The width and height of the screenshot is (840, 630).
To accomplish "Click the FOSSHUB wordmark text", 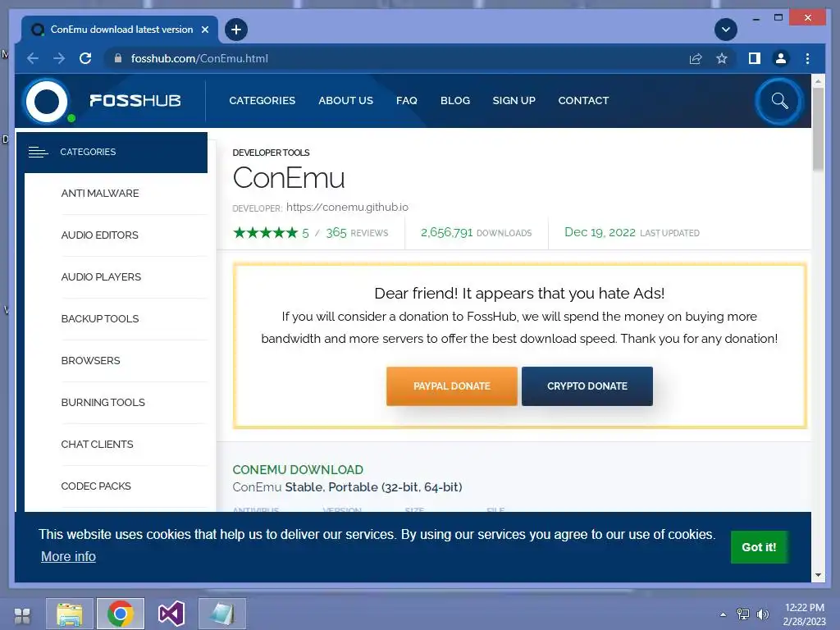I will [x=135, y=101].
